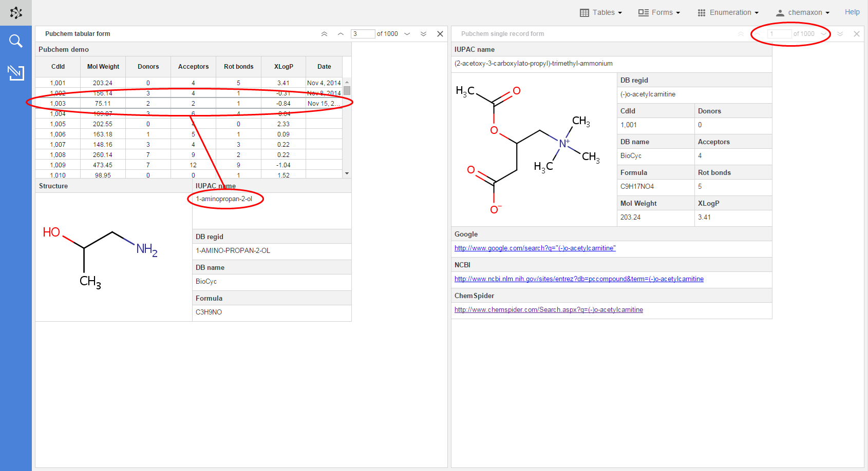Open the Tables dropdown menu

click(x=601, y=12)
